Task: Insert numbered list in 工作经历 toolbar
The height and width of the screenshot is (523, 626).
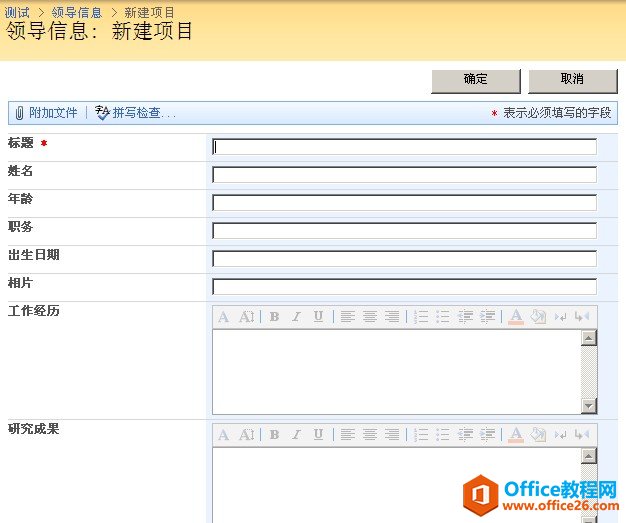Action: (421, 317)
